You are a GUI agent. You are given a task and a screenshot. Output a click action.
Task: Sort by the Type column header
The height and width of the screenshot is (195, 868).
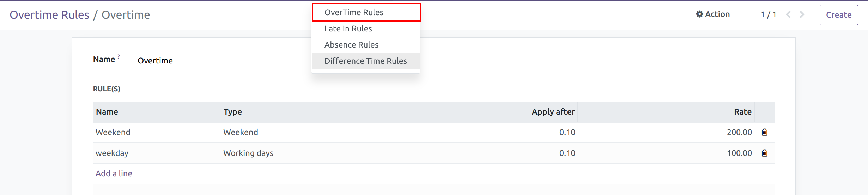pyautogui.click(x=233, y=112)
